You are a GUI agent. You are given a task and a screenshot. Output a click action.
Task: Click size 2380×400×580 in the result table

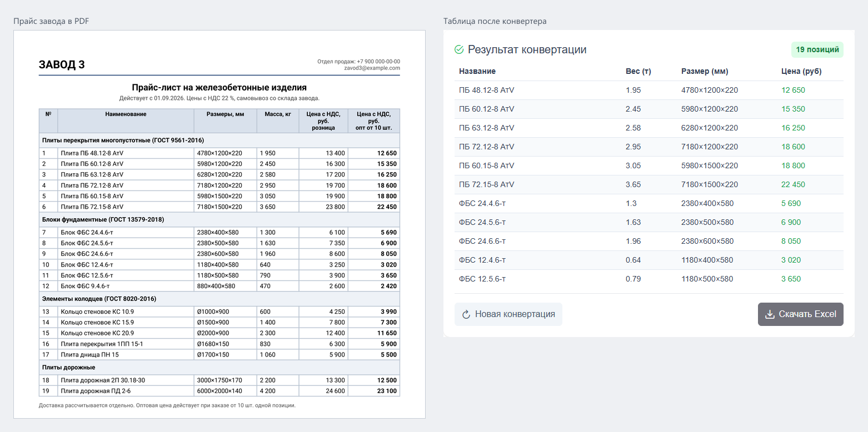click(x=707, y=203)
